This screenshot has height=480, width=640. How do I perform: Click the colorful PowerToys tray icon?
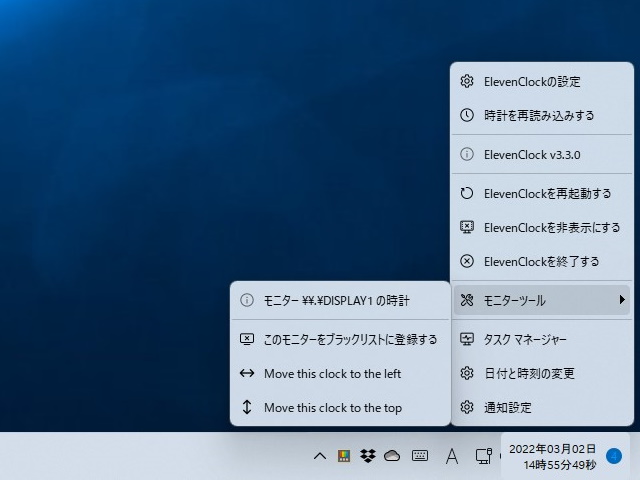(x=344, y=456)
